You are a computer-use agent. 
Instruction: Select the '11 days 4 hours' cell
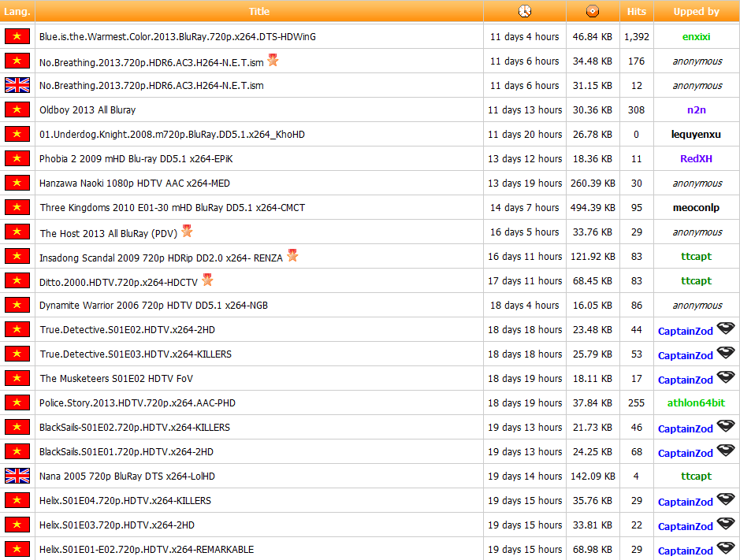[x=524, y=37]
